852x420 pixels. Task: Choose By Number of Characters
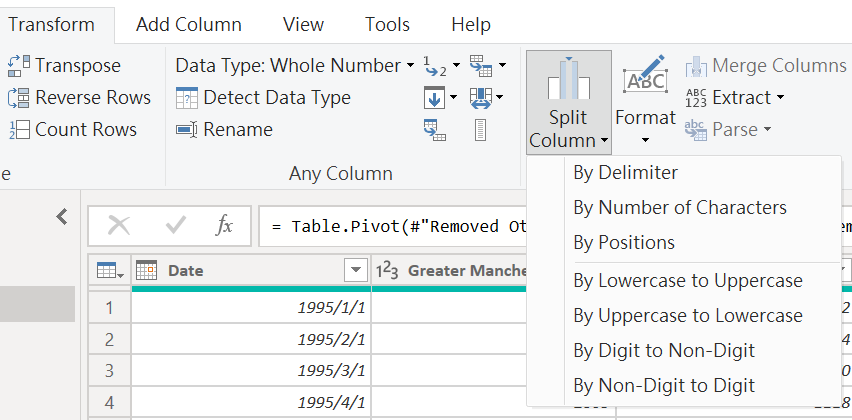point(684,208)
